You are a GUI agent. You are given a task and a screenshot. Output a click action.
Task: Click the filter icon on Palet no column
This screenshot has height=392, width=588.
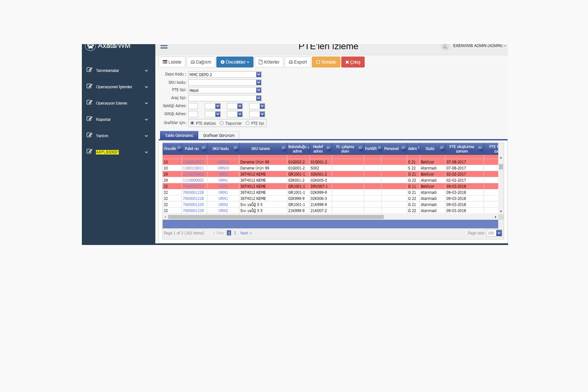(203, 148)
